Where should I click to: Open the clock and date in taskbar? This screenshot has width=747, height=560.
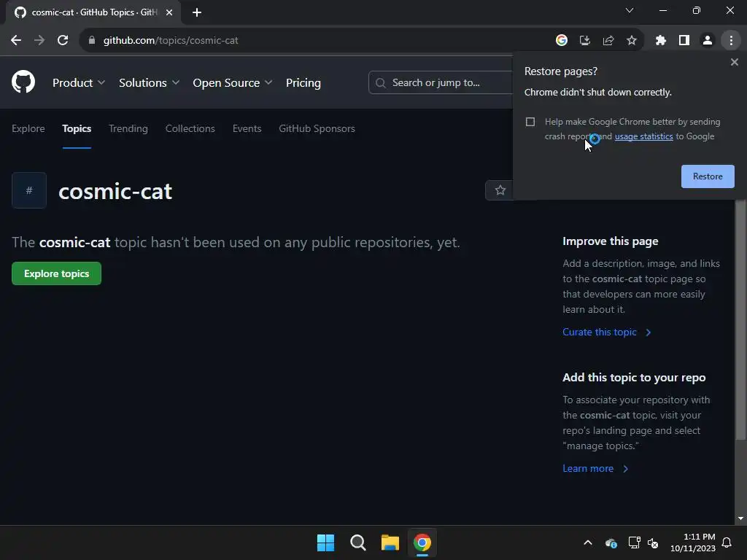[693, 542]
